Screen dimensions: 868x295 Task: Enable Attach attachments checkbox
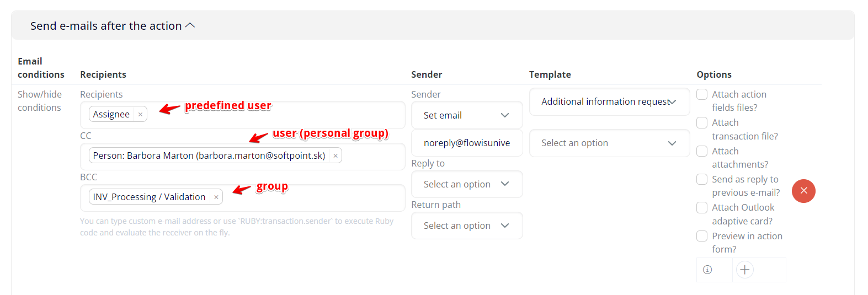pos(702,151)
